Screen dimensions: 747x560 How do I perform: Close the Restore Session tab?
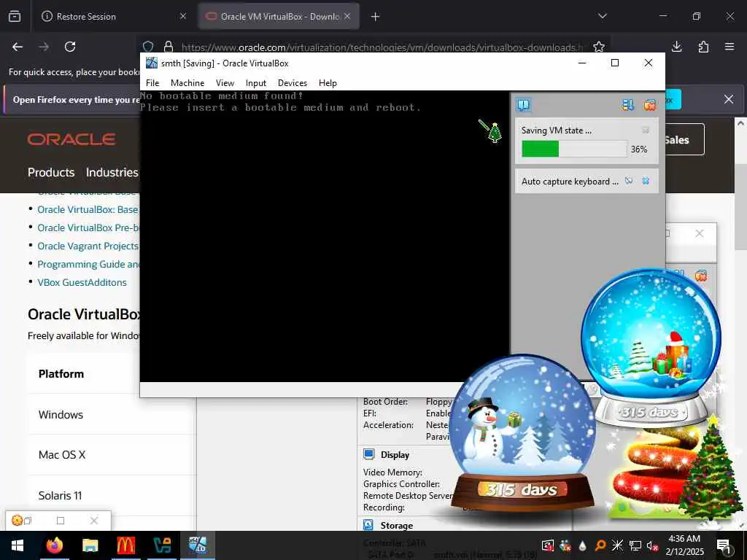tap(183, 16)
